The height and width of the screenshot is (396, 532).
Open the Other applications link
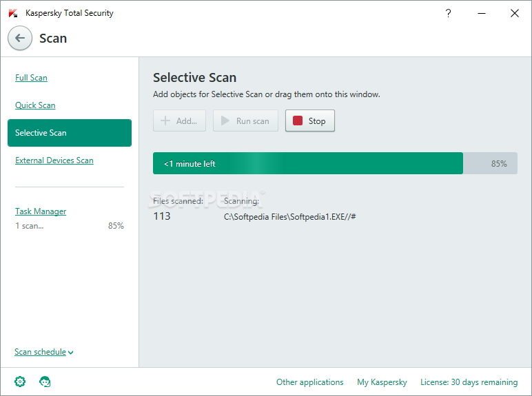(x=310, y=382)
